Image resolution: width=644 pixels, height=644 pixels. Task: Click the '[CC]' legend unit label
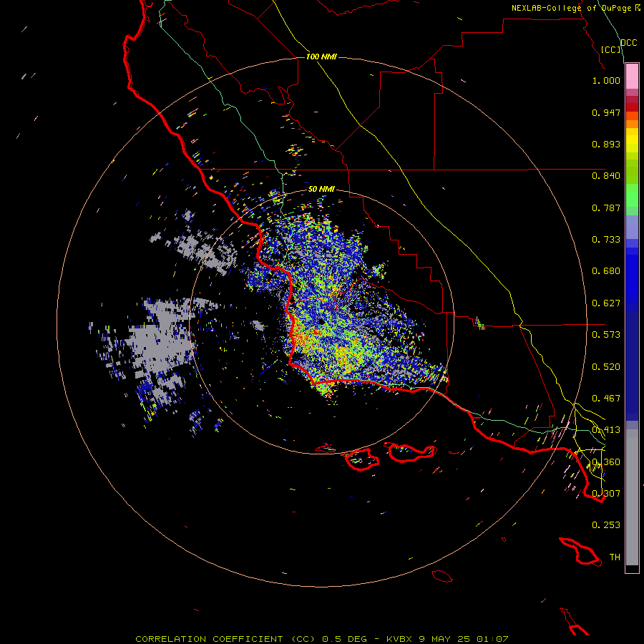[611, 49]
